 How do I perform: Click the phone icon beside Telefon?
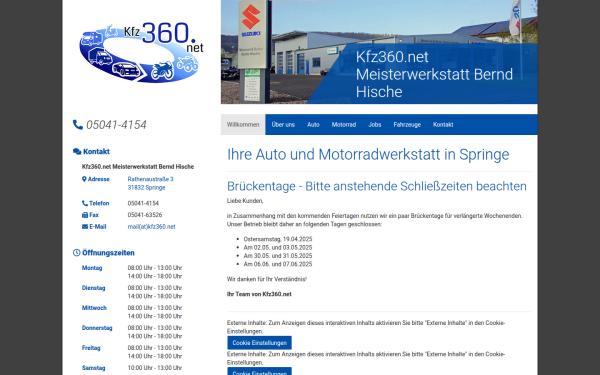coord(85,203)
